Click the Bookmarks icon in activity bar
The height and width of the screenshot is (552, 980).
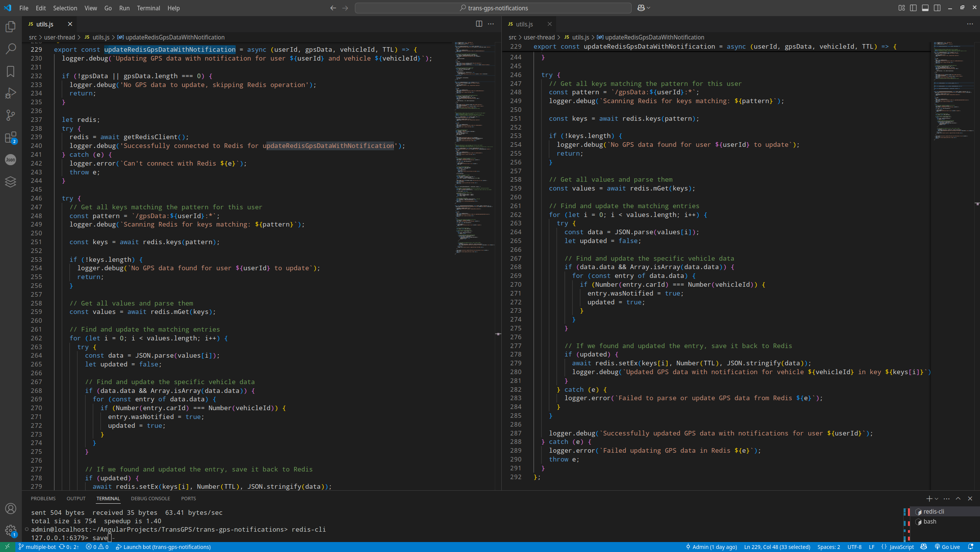[x=11, y=71]
